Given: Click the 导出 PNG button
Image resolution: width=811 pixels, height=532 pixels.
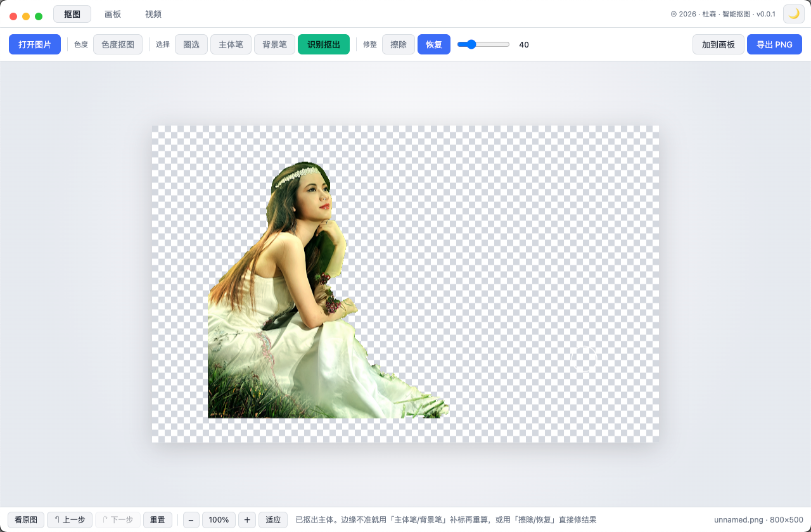Looking at the screenshot, I should click(x=774, y=44).
